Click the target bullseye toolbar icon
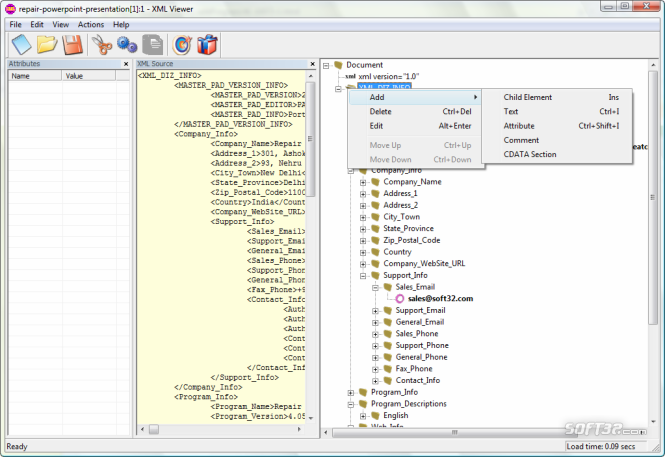The height and width of the screenshot is (457, 665). click(182, 45)
